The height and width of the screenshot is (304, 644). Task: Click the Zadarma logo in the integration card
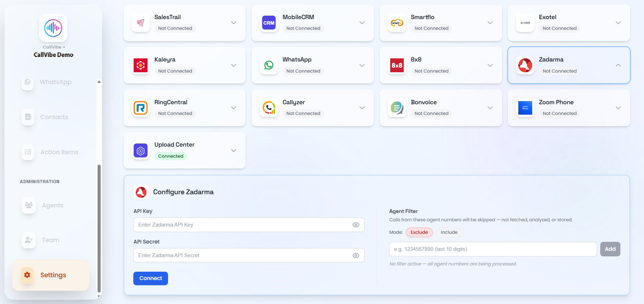(525, 65)
